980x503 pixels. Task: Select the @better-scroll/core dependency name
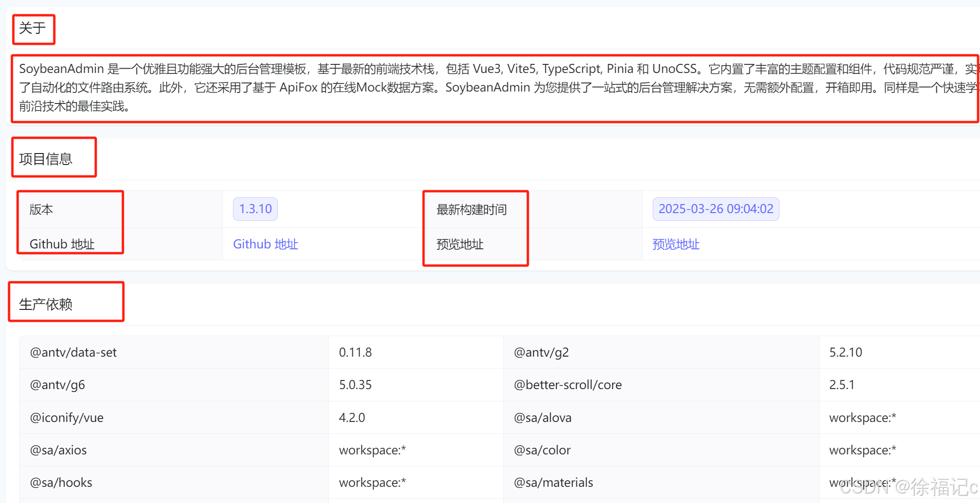point(568,385)
